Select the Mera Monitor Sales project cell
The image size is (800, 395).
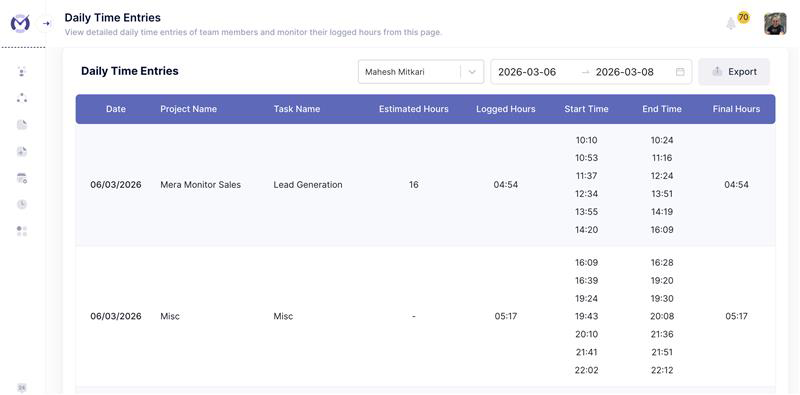click(201, 185)
